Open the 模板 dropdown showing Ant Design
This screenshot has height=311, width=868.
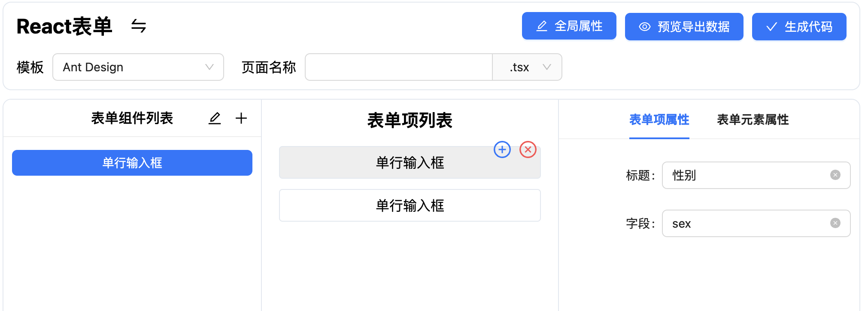point(138,67)
